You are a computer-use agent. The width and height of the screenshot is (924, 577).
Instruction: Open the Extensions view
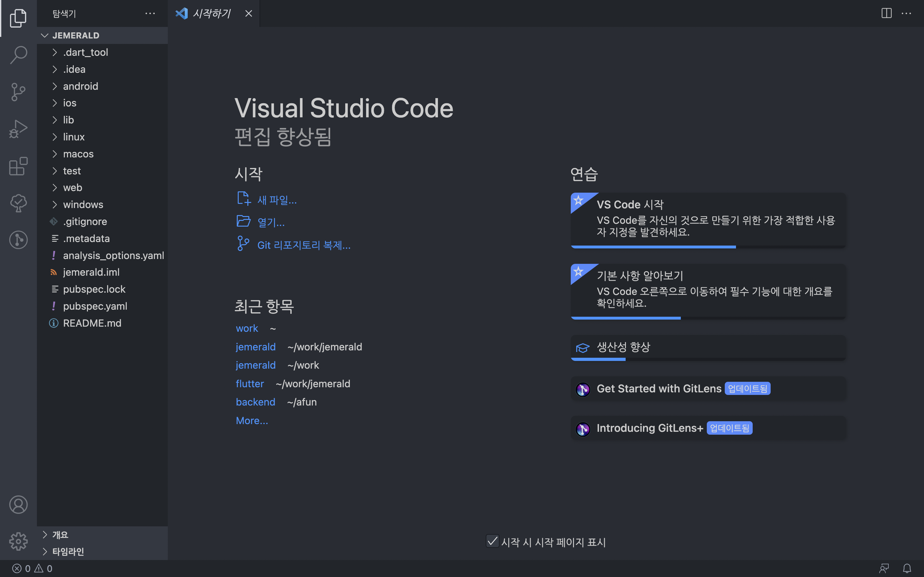pos(18,166)
